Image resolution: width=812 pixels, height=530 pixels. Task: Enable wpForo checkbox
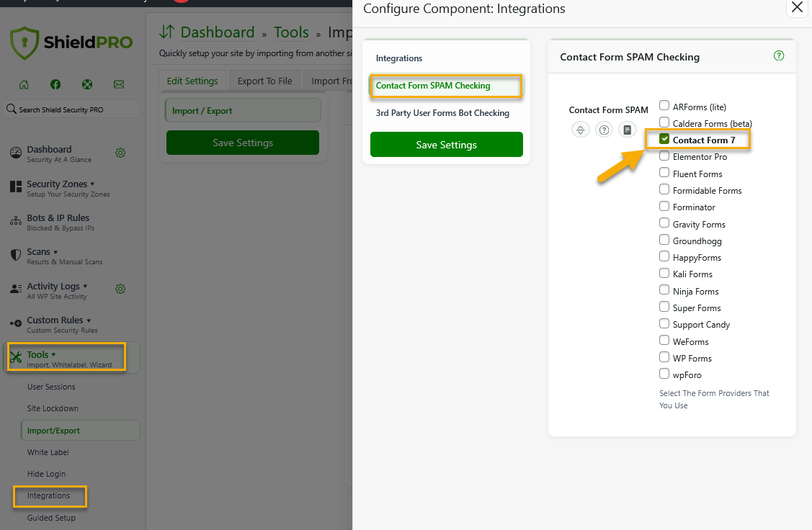(664, 373)
